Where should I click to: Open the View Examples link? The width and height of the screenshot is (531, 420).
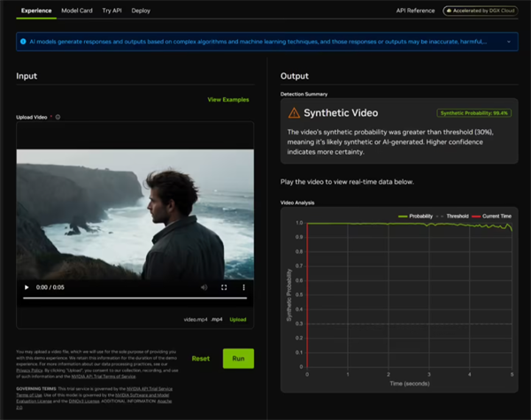[228, 100]
